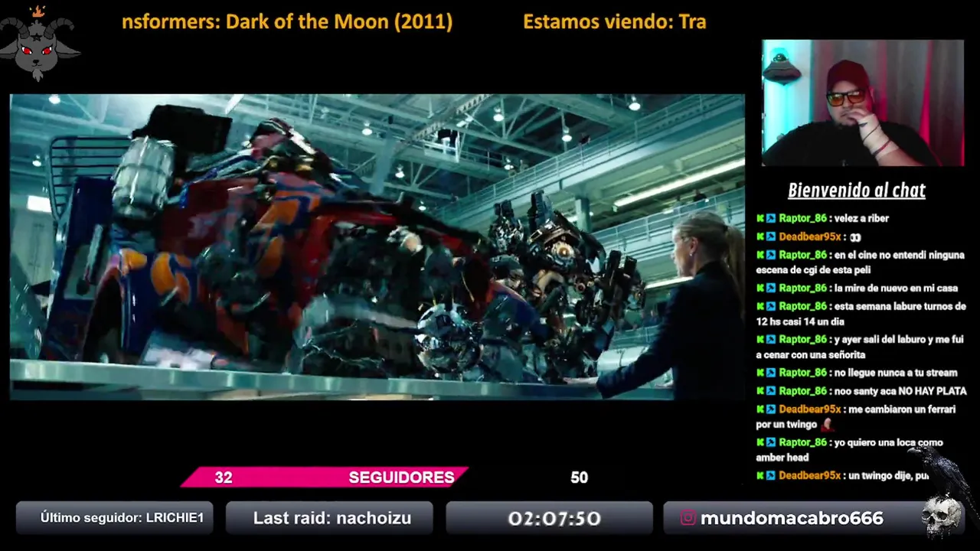Click the Transformers movie video frame
The height and width of the screenshot is (551, 980).
pyautogui.click(x=377, y=247)
